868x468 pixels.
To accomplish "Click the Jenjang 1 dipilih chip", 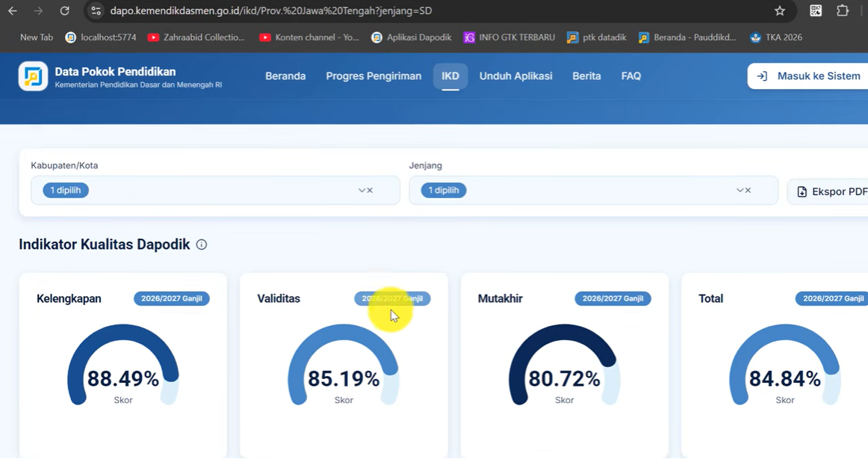I will [444, 191].
